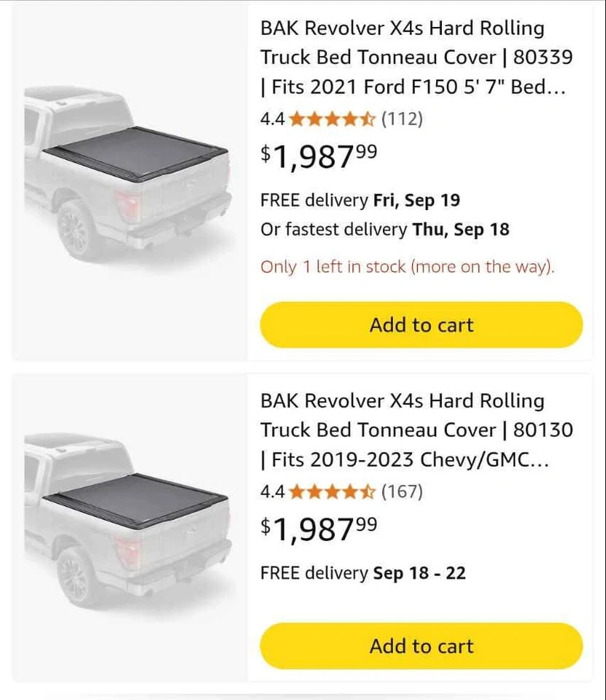Click the FREE delivery Sep 18 - 22 text
Screen dimensions: 606x700
coord(362,573)
